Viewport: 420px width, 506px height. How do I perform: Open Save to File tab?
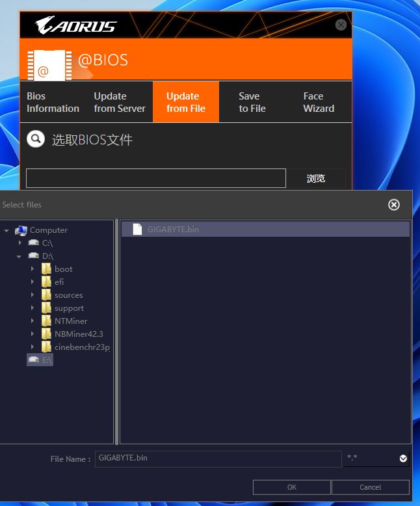[x=252, y=102]
